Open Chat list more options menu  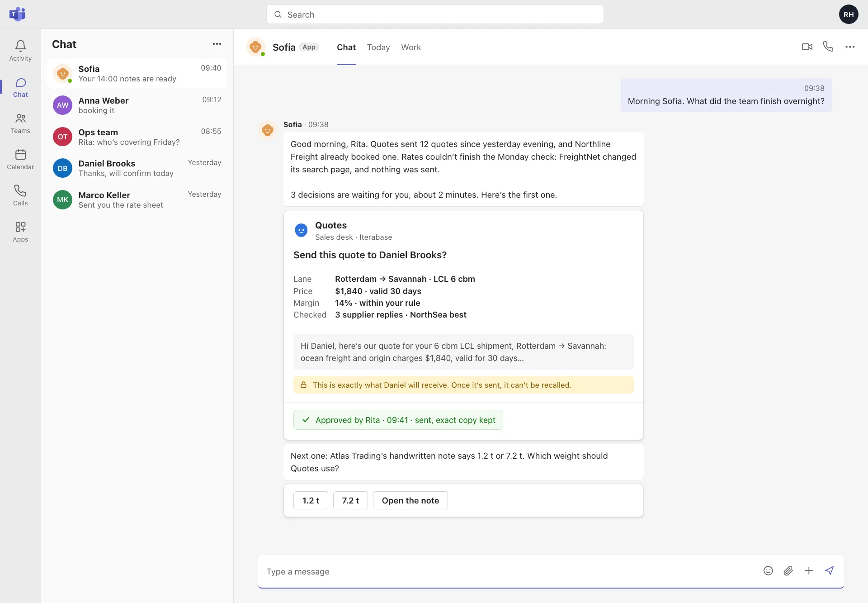pyautogui.click(x=217, y=44)
